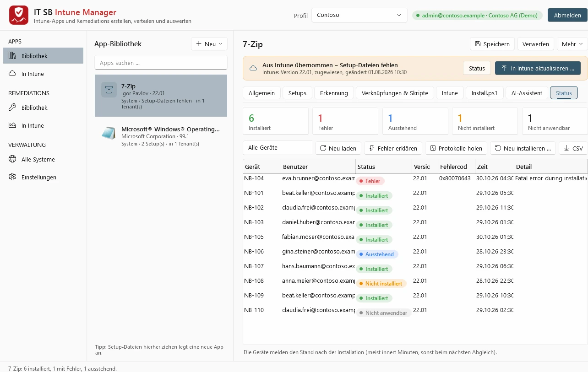
Task: Switch to the Erkennung tab
Action: [x=334, y=93]
